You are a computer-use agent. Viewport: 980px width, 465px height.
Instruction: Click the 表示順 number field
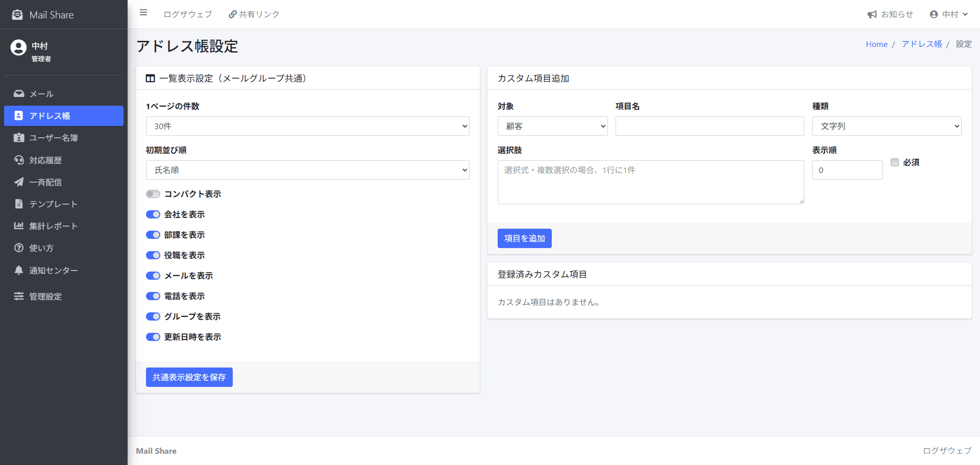tap(847, 170)
